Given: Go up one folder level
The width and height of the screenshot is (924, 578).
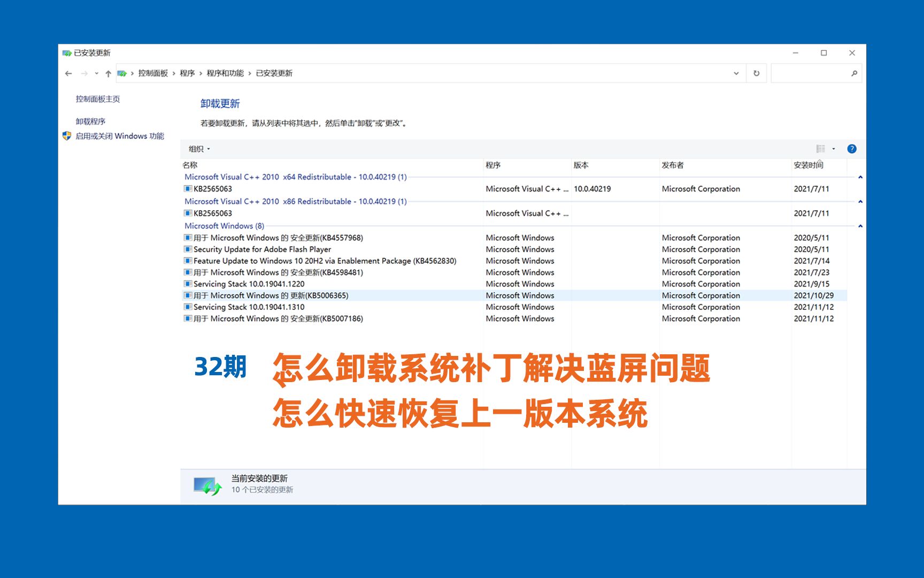Looking at the screenshot, I should (108, 74).
